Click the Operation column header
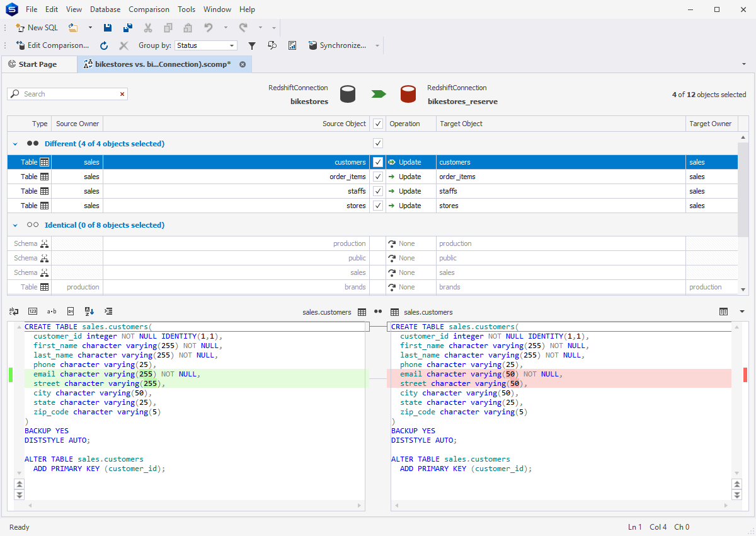This screenshot has height=536, width=756. point(411,124)
